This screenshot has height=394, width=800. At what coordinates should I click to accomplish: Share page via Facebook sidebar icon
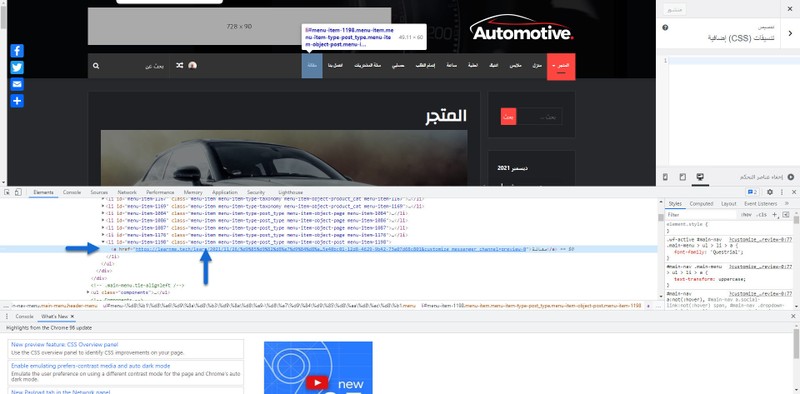tap(17, 51)
